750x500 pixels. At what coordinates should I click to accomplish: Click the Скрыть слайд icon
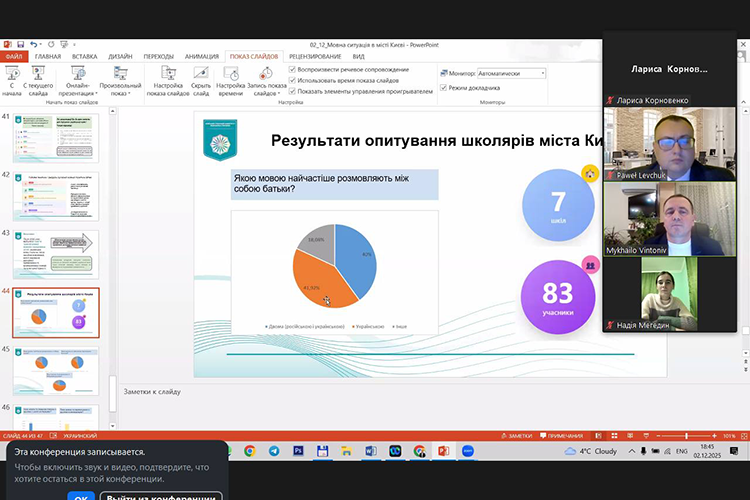(x=201, y=74)
